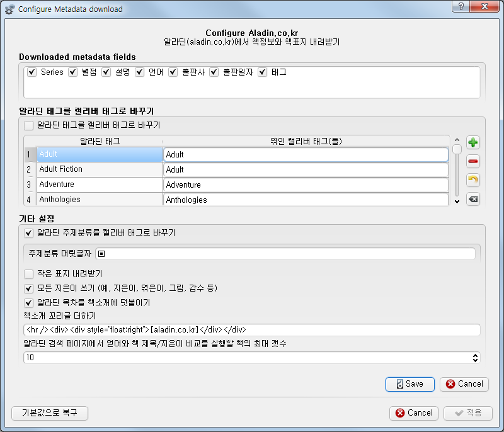Click row header number 4

pyautogui.click(x=30, y=200)
